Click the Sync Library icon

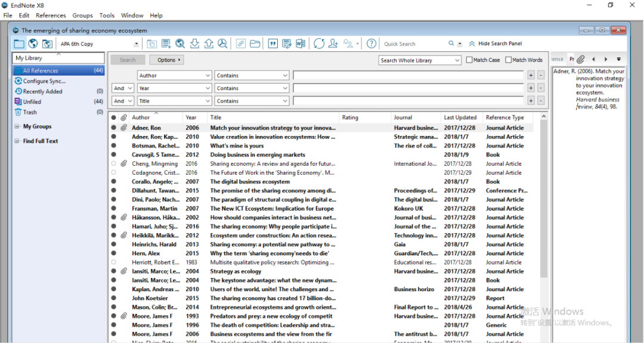point(318,44)
